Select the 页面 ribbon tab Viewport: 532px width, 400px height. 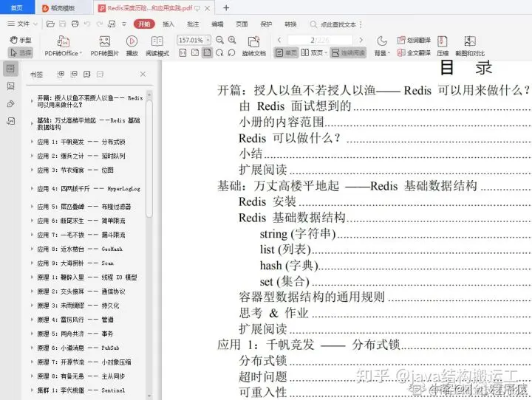coord(242,24)
